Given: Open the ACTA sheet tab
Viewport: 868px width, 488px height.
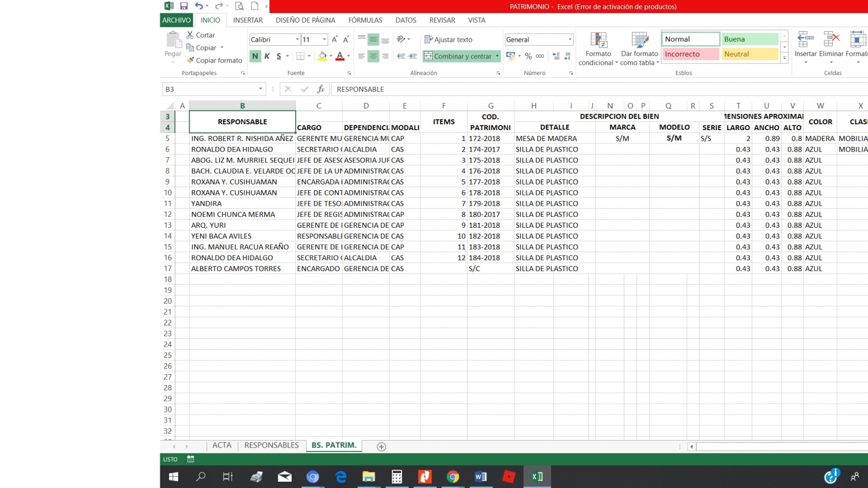Looking at the screenshot, I should click(222, 445).
